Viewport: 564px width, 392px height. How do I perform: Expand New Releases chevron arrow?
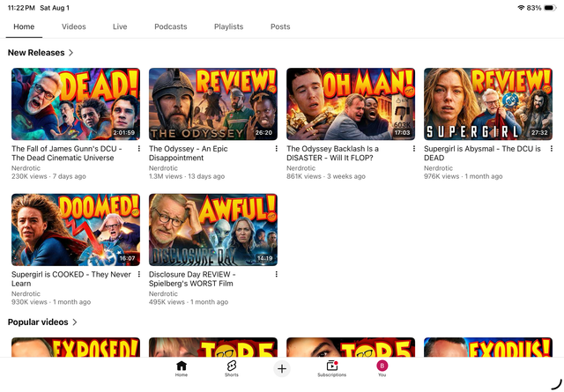pos(70,53)
